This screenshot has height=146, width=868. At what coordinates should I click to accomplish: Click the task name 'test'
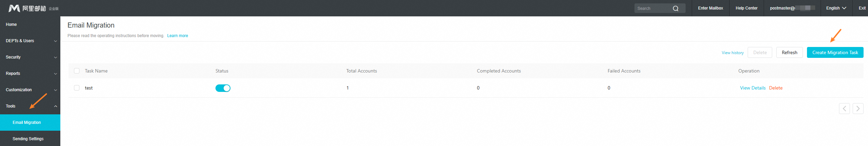point(89,88)
